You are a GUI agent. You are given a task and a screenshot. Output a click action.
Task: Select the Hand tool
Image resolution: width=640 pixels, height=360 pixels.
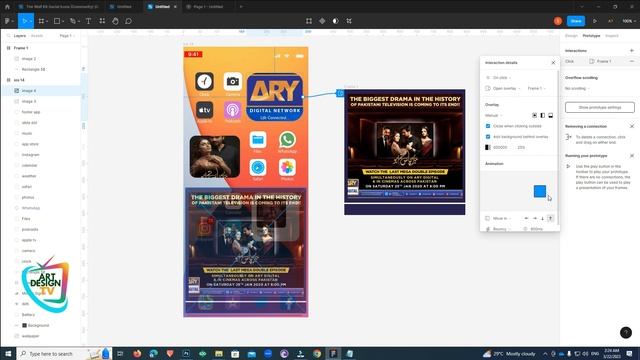[x=115, y=21]
